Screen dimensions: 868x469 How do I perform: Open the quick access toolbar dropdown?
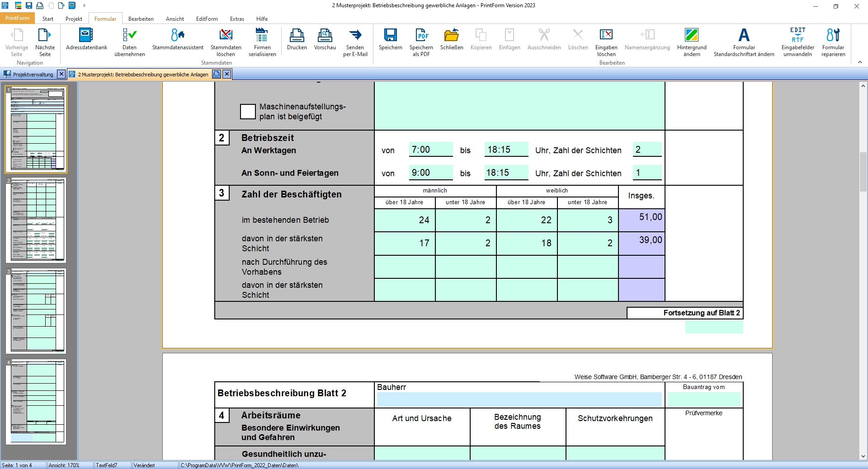[x=84, y=6]
